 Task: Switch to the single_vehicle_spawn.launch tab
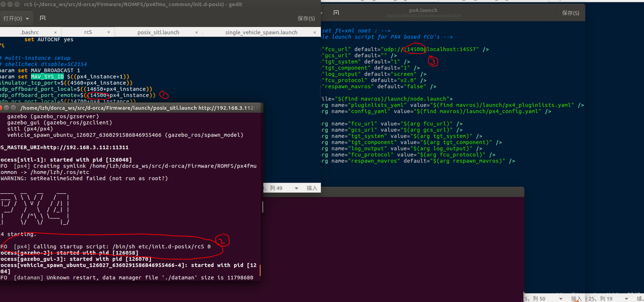[x=261, y=32]
